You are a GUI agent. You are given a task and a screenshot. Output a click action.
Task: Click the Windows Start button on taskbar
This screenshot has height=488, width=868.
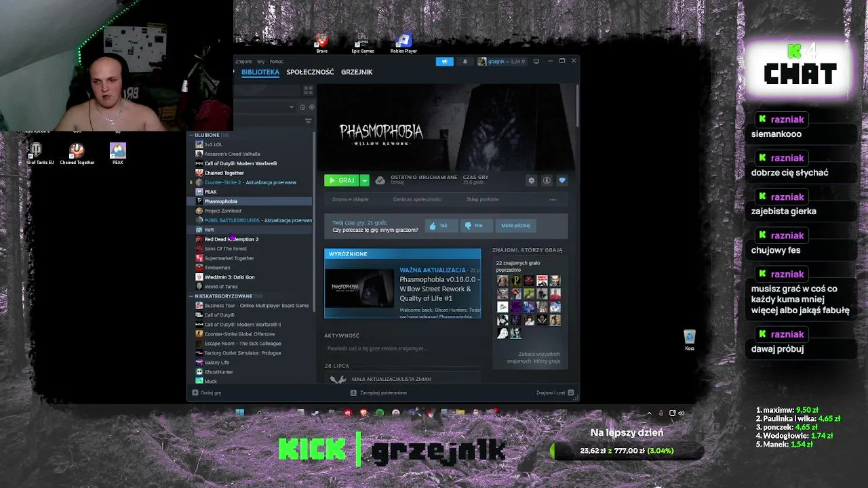(239, 413)
